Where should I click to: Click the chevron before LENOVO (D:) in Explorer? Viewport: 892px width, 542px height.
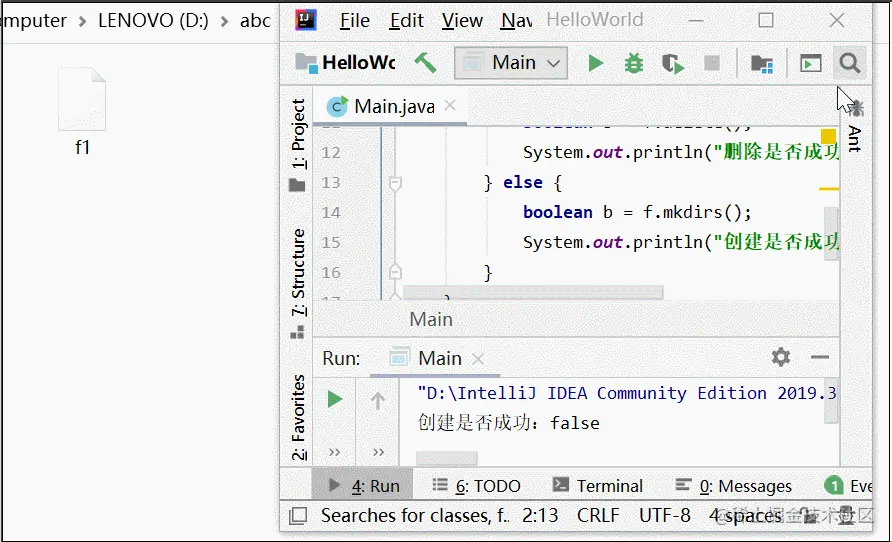[82, 22]
